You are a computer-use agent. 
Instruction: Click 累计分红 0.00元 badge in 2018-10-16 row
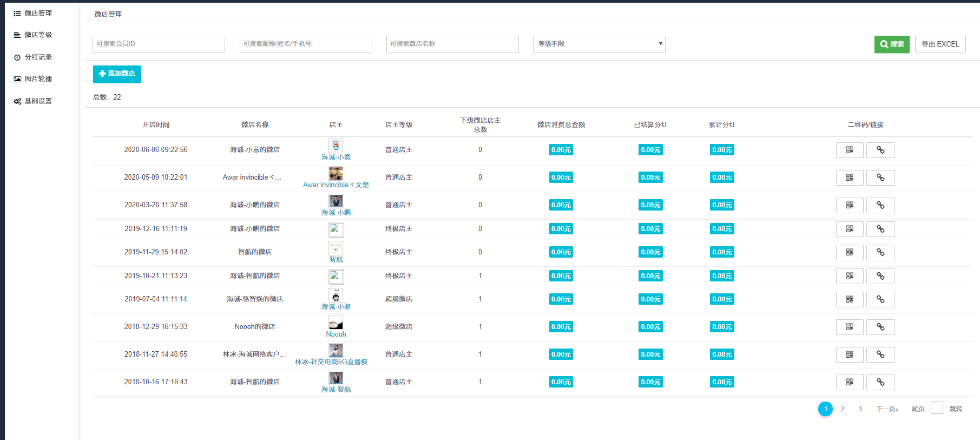pos(722,382)
